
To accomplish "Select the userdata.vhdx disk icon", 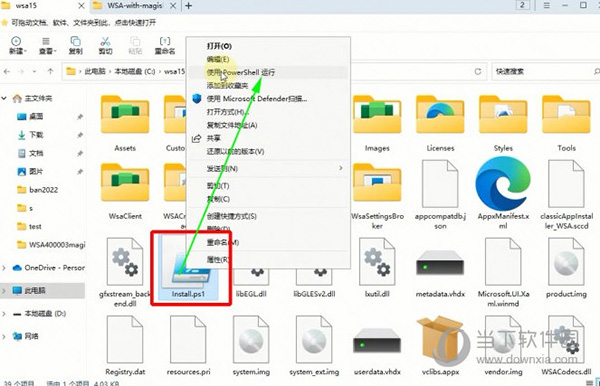I will coord(377,340).
